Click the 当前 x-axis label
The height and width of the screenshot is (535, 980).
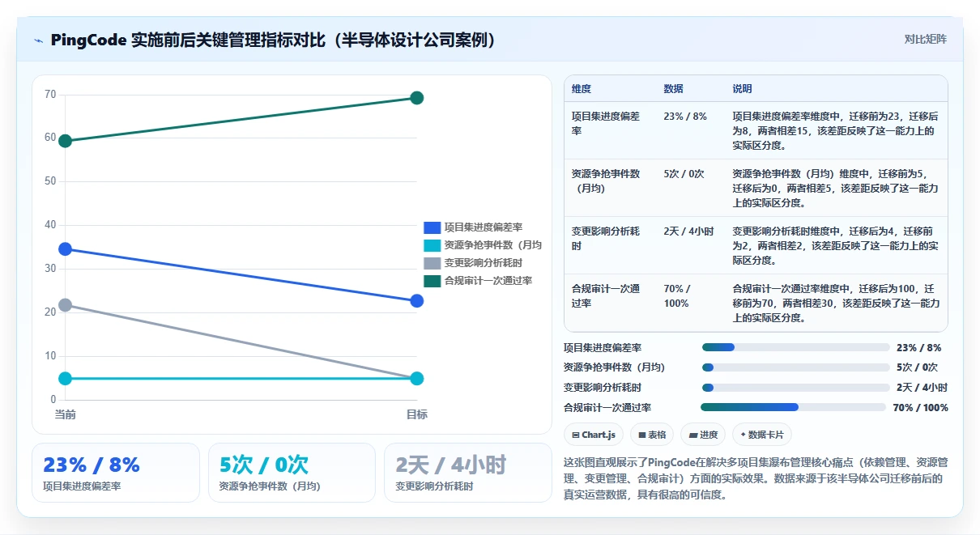(x=66, y=414)
